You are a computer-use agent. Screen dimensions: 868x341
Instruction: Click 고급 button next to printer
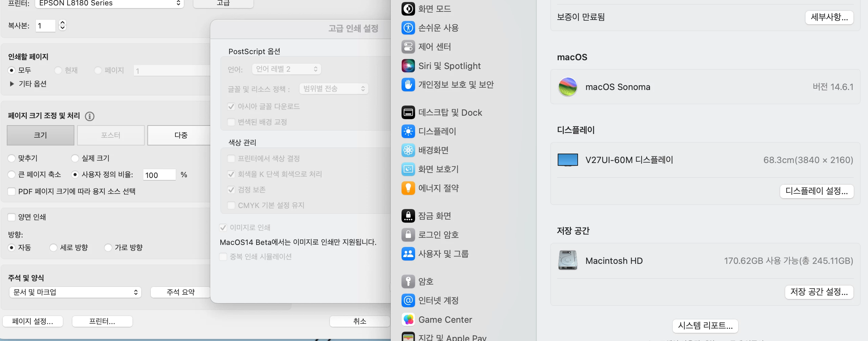point(223,3)
